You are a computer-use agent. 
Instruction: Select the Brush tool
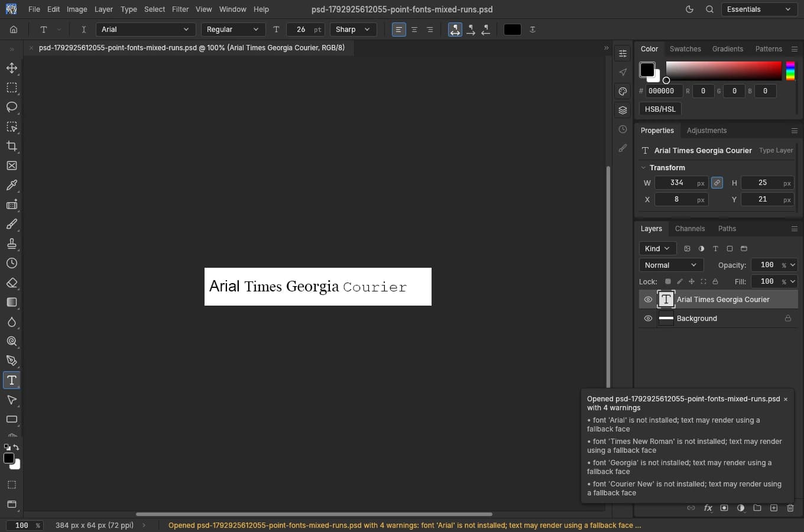click(x=12, y=224)
